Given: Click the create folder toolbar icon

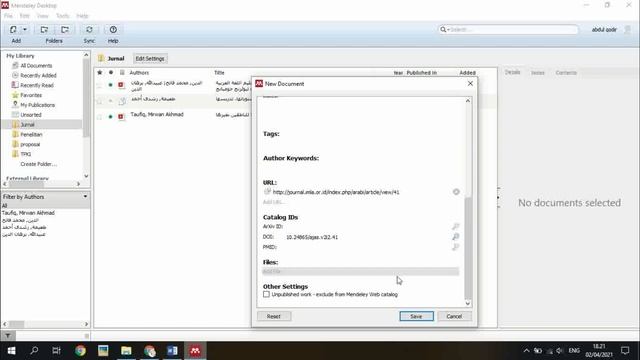Looking at the screenshot, I should pyautogui.click(x=44, y=30).
